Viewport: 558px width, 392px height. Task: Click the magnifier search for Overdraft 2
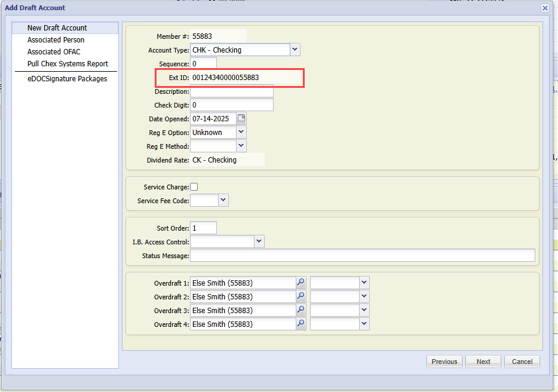[x=301, y=296]
